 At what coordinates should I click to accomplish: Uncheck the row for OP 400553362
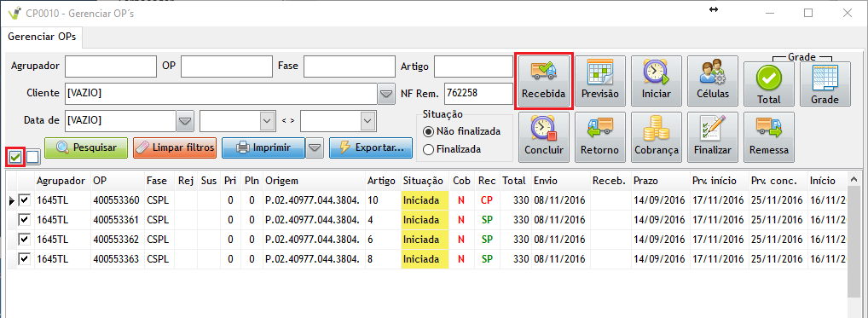[25, 240]
